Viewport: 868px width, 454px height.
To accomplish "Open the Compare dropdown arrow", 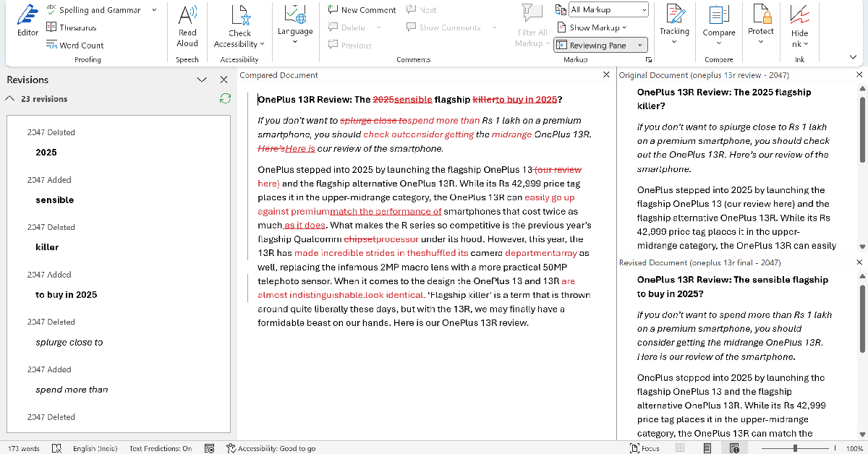I will click(x=718, y=42).
